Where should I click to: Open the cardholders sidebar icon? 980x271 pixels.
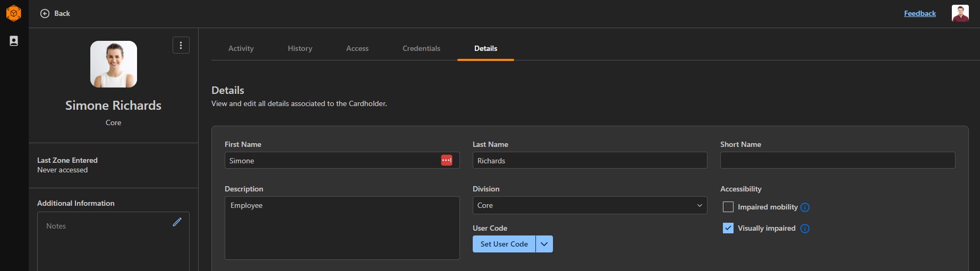(x=14, y=41)
